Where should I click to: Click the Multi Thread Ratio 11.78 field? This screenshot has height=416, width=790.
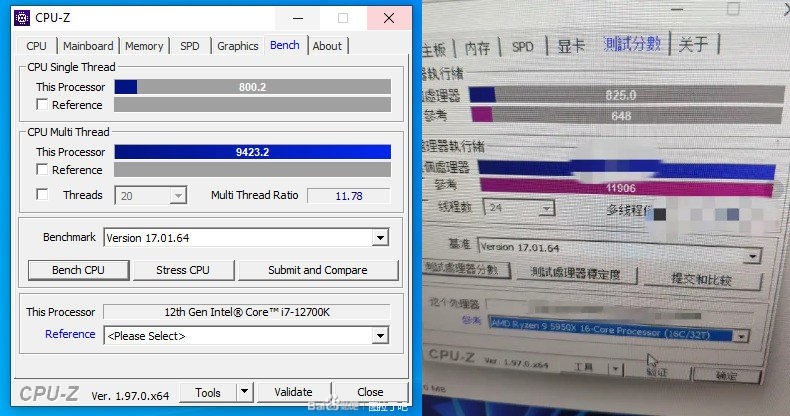coord(349,196)
